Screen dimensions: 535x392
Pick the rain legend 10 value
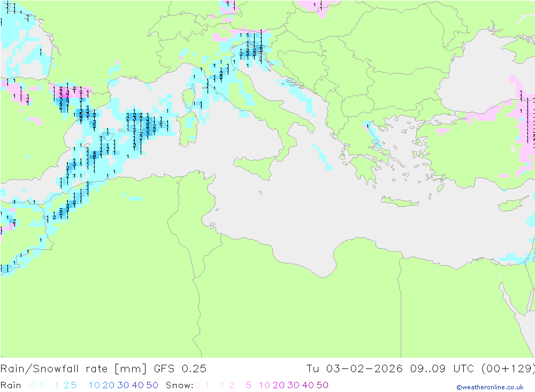(x=94, y=385)
